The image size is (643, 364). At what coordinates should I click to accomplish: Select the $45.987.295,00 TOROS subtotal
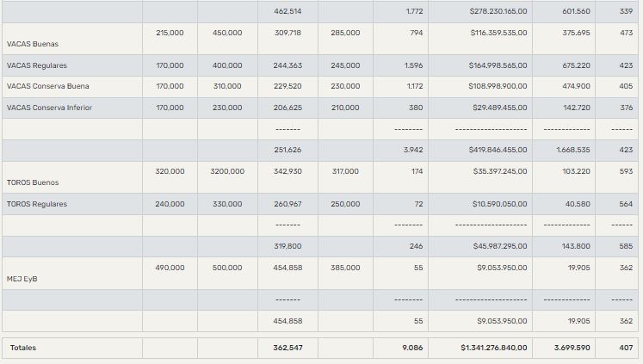[500, 246]
